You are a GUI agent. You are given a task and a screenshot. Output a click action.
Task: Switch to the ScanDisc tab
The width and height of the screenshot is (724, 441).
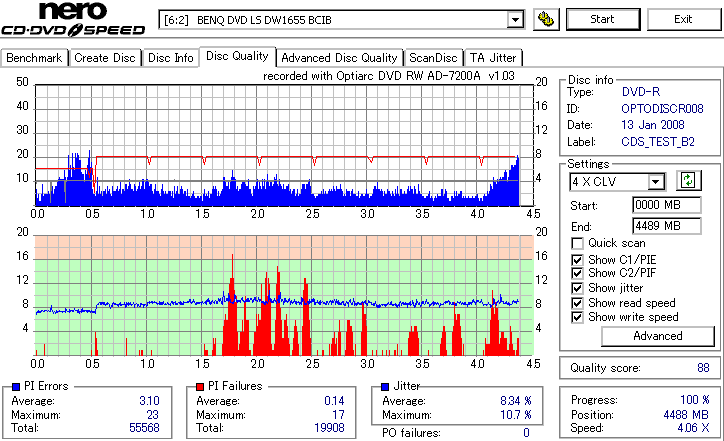coord(433,58)
